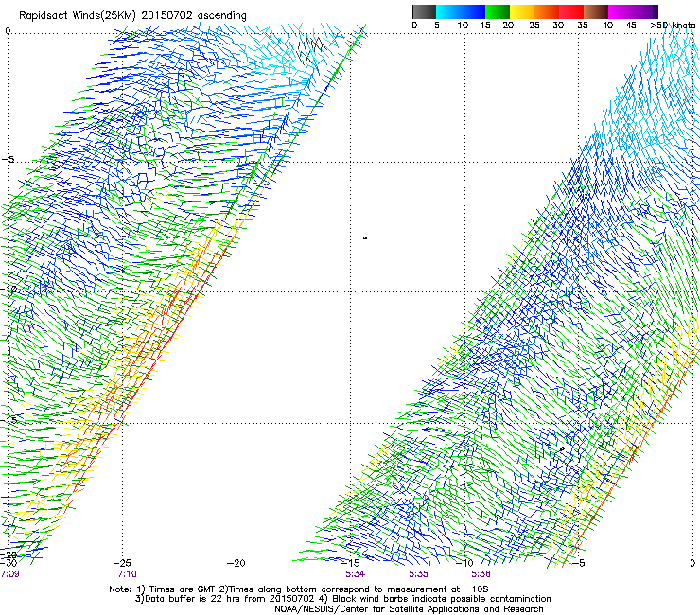
Task: Click the '15' label under the color legend
Action: [485, 26]
